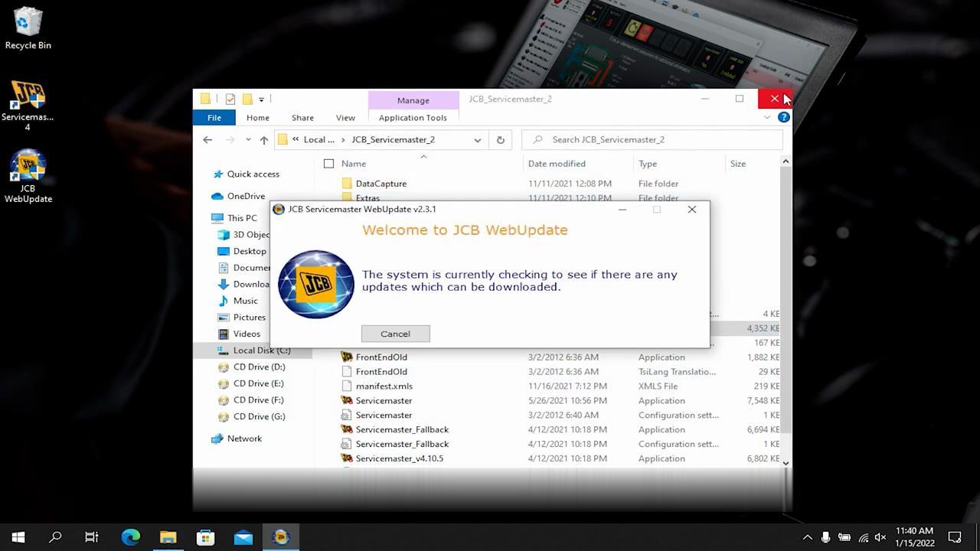This screenshot has width=980, height=551.
Task: Launch Microsoft Edge from the taskbar
Action: point(131,537)
